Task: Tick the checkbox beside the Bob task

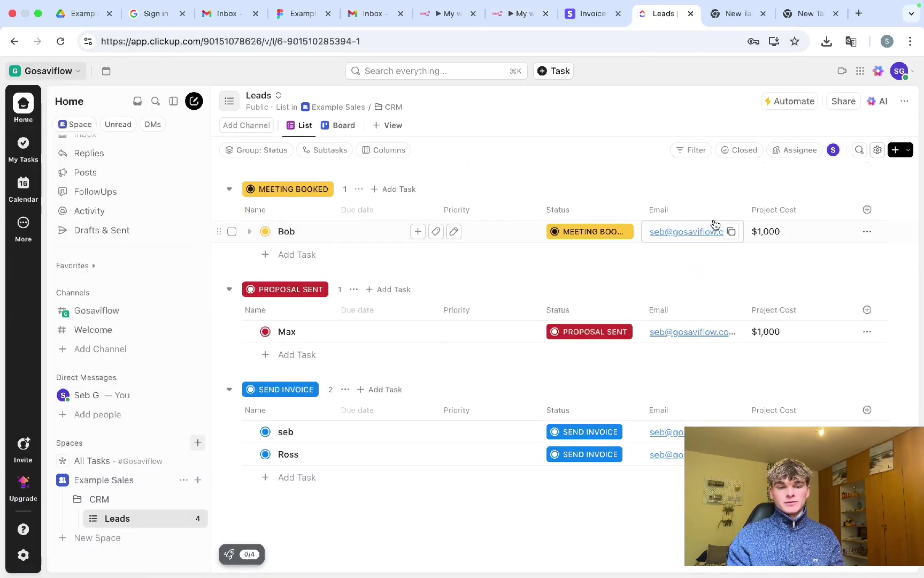Action: tap(232, 232)
